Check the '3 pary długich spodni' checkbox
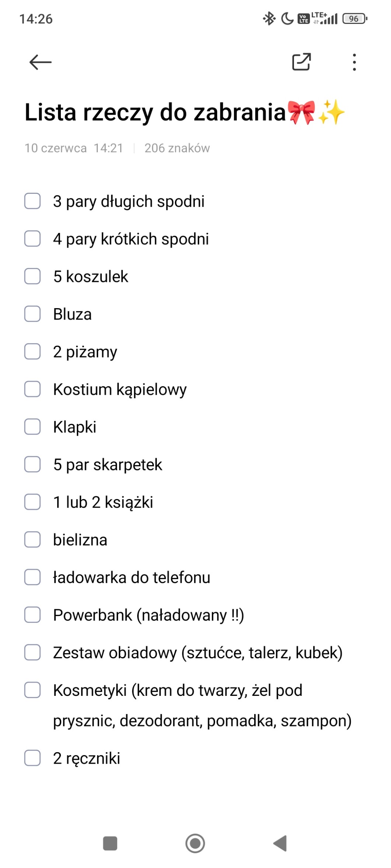The image size is (391, 868). click(32, 201)
